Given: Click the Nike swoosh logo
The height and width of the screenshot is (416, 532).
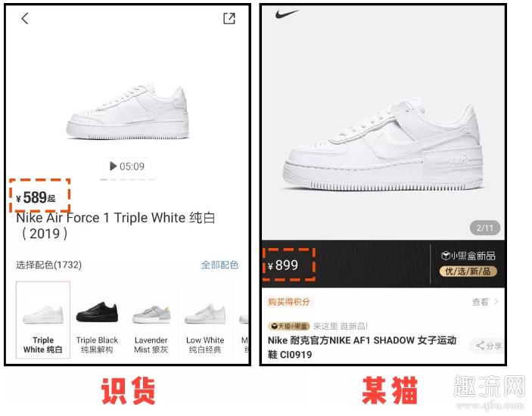Looking at the screenshot, I should 287,14.
